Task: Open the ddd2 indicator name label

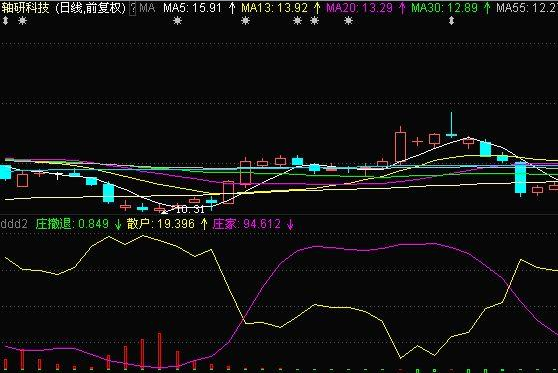Action: [14, 224]
